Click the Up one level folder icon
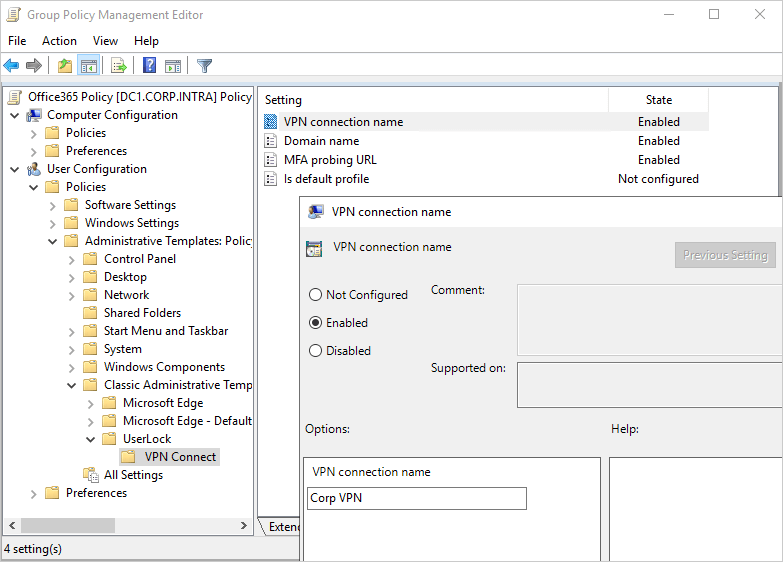Image resolution: width=783 pixels, height=562 pixels. coord(65,66)
